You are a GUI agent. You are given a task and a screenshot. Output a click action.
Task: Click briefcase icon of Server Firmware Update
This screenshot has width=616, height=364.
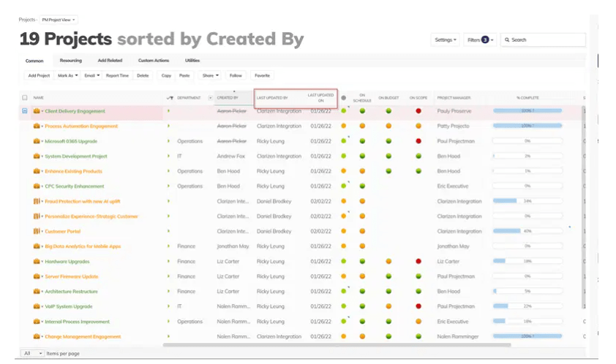coord(37,276)
